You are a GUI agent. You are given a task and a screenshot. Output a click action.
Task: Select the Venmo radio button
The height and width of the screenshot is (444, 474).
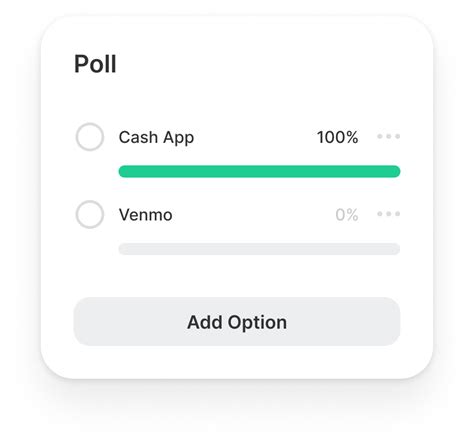[90, 214]
